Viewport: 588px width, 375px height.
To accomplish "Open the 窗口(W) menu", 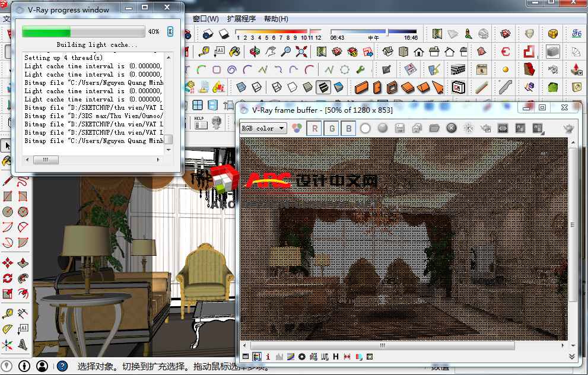I will coord(205,18).
